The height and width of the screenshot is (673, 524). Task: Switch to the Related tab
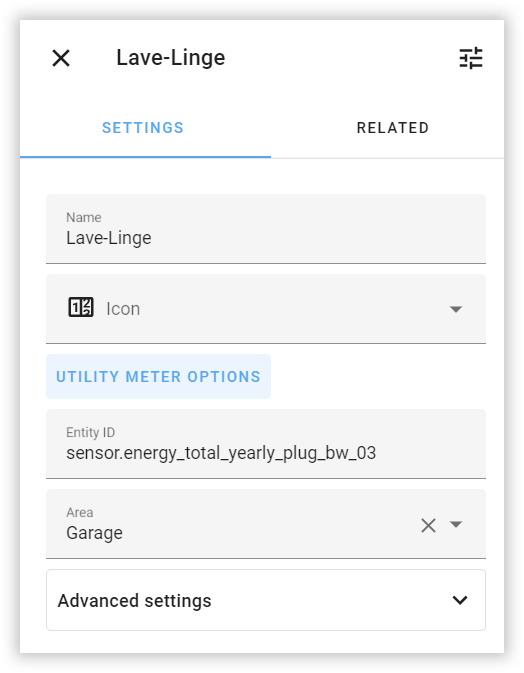coord(393,127)
